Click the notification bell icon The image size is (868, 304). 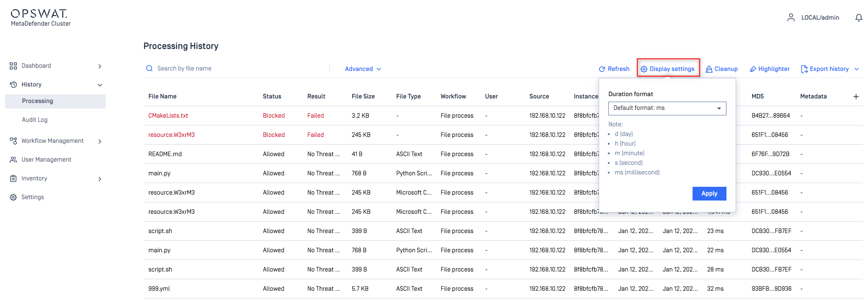[858, 17]
